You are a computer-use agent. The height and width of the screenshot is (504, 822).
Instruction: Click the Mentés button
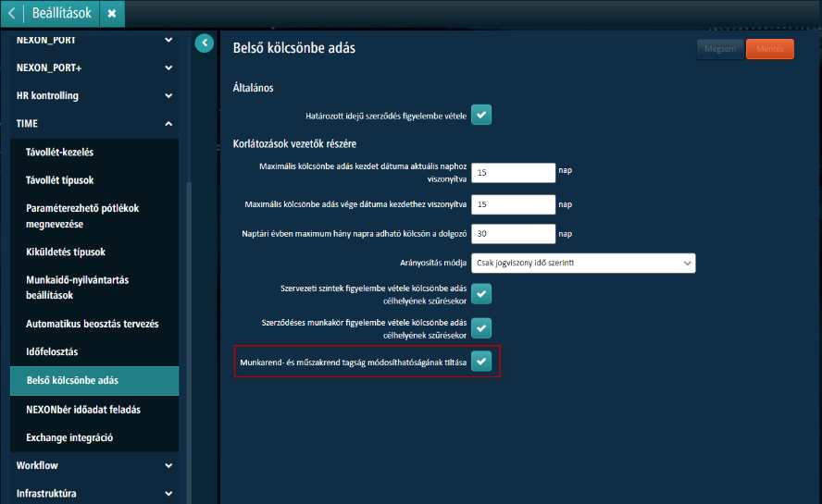point(769,49)
